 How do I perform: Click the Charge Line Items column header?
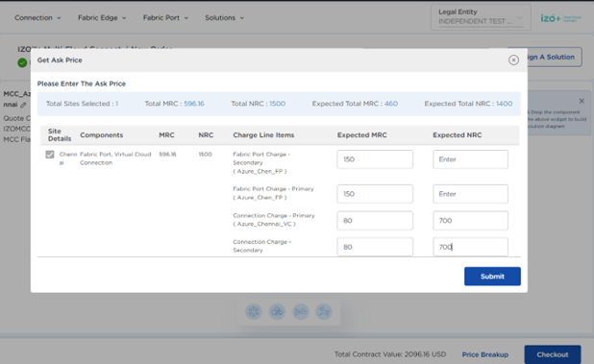click(x=263, y=135)
